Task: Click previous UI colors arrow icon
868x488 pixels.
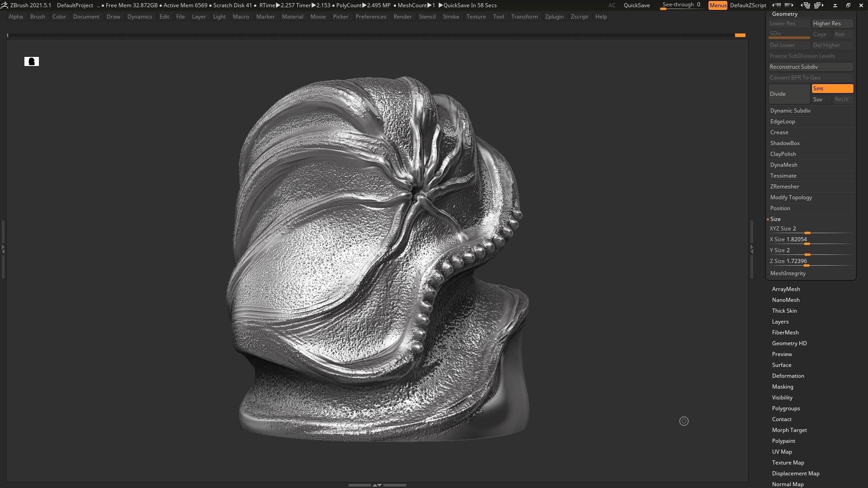Action: 776,5
